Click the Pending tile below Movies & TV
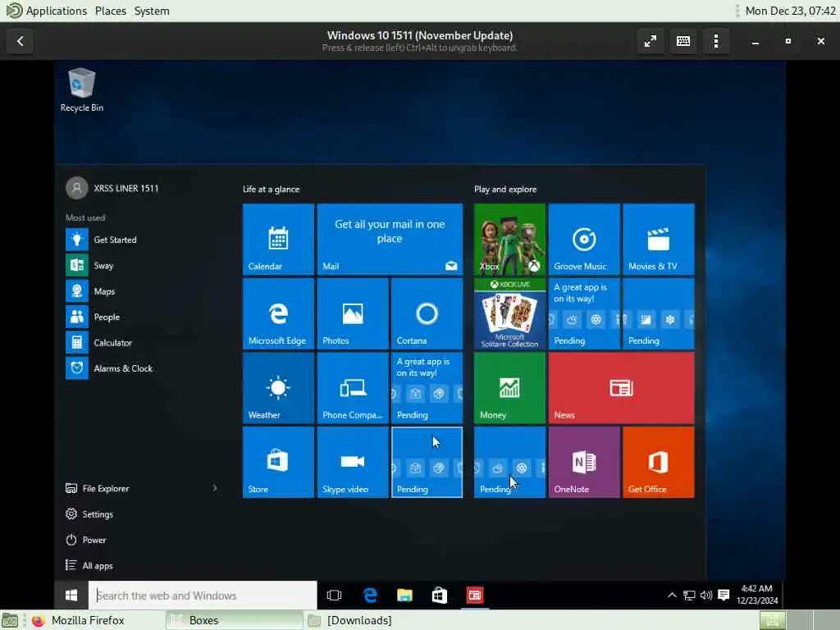The height and width of the screenshot is (630, 840). pyautogui.click(x=659, y=313)
